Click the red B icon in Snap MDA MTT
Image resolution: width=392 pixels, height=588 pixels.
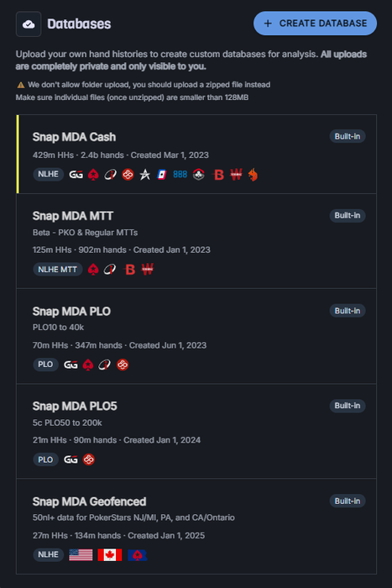click(x=129, y=270)
